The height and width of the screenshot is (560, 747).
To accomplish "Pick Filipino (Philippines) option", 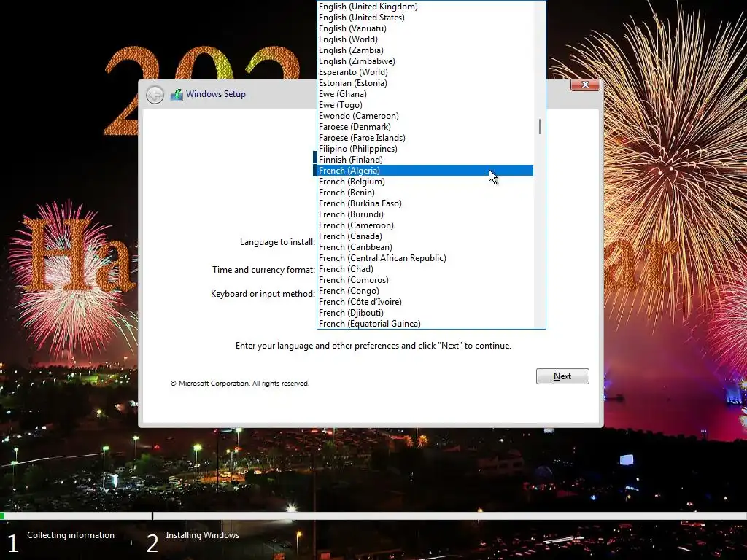I will click(425, 149).
